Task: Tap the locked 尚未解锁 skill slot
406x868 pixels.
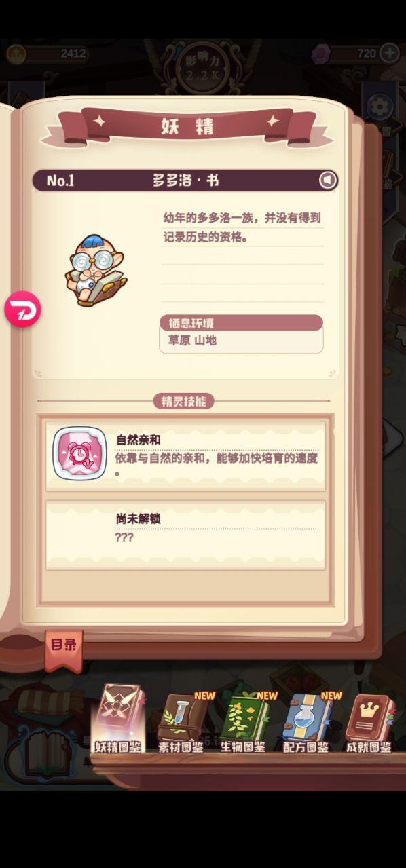Action: tap(185, 536)
